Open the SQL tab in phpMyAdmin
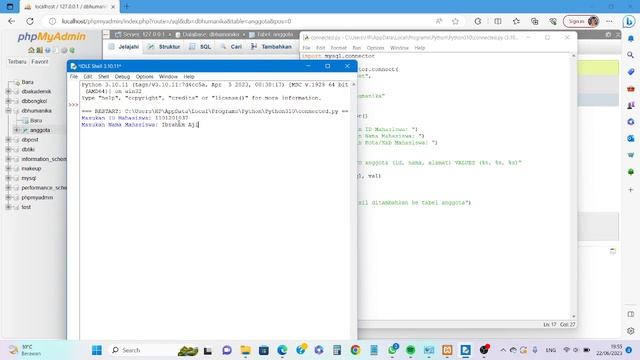This screenshot has width=640, height=360. click(x=200, y=47)
